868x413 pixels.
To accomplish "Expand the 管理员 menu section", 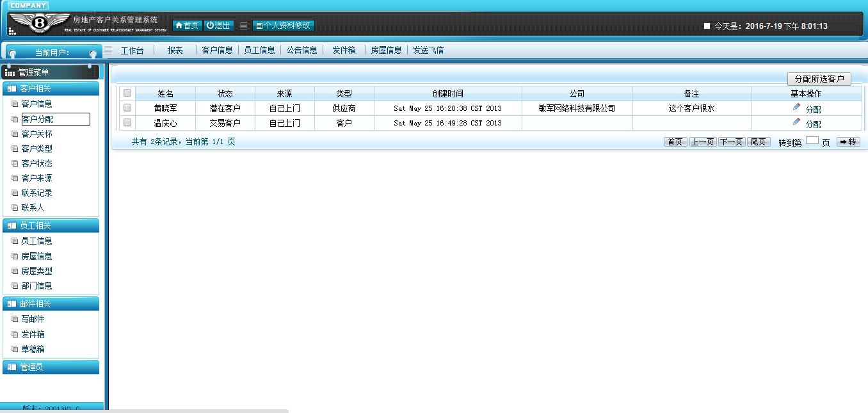I will coord(51,367).
